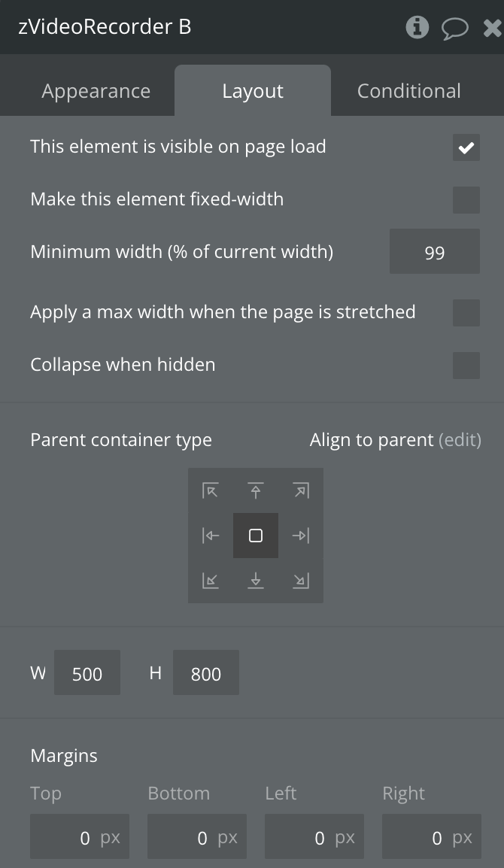
Task: Click the Minimum width input field
Action: [x=434, y=253]
